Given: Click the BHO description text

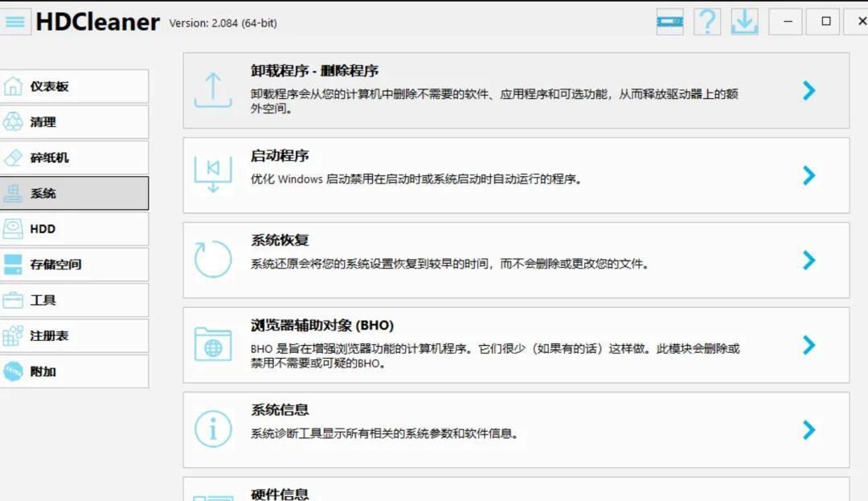Looking at the screenshot, I should pyautogui.click(x=495, y=356).
